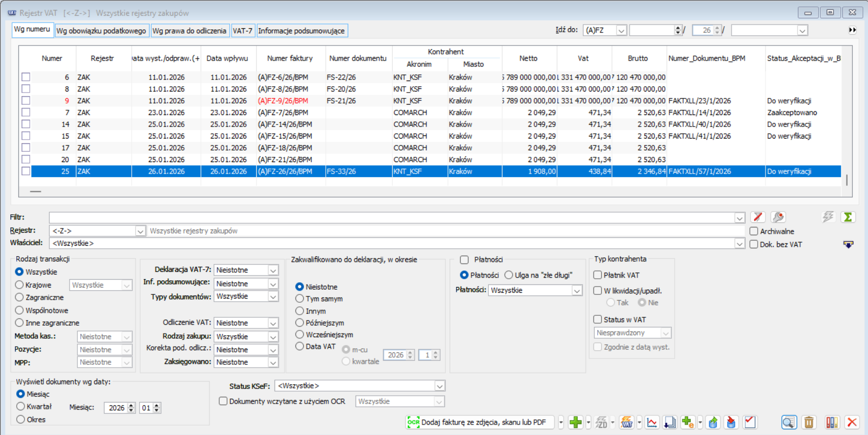Open the Informacje podsumowujące tab

tap(301, 31)
